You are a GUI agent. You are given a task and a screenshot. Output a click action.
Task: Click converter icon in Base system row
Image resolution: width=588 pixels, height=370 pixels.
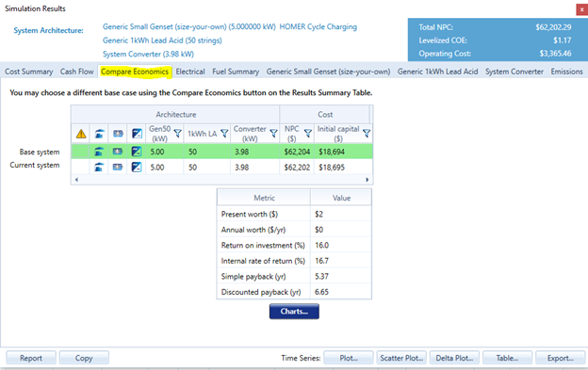click(x=137, y=152)
